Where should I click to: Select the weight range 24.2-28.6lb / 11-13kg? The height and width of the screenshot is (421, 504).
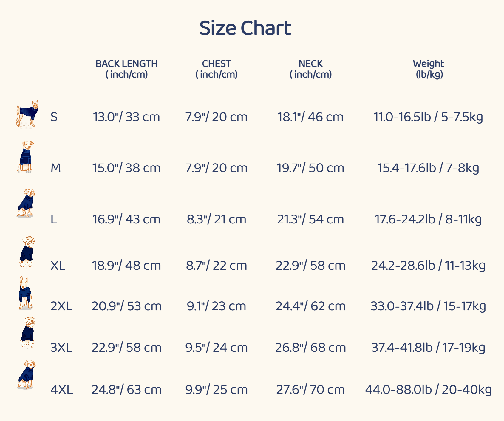[428, 266]
